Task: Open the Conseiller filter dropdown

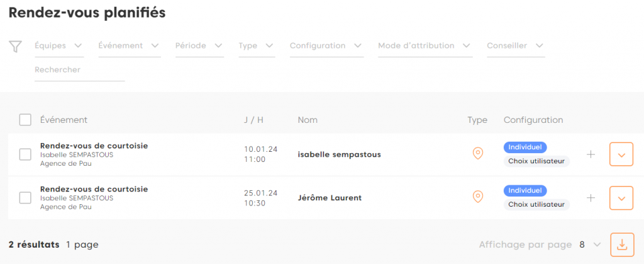Action: tap(515, 46)
